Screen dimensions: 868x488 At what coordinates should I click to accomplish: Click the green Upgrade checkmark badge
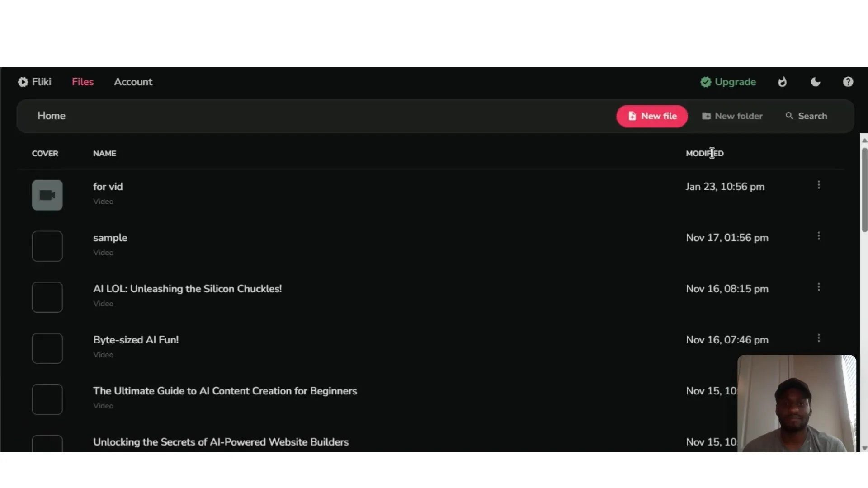coord(705,82)
